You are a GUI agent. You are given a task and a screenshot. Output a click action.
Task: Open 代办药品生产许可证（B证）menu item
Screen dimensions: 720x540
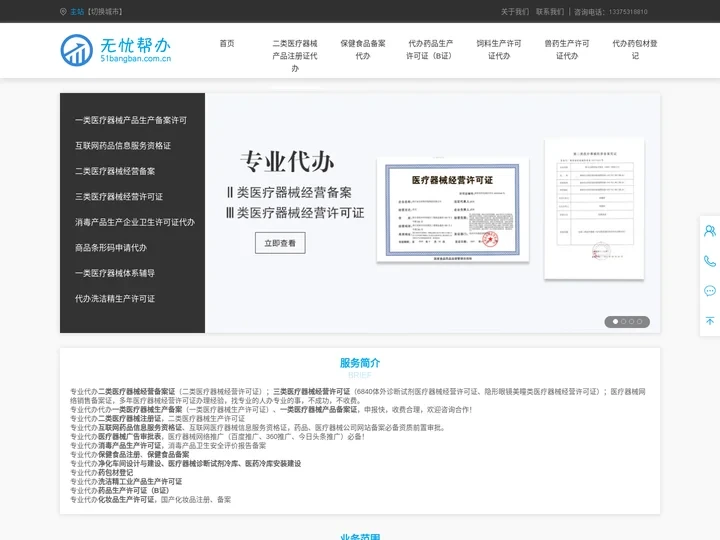point(431,50)
